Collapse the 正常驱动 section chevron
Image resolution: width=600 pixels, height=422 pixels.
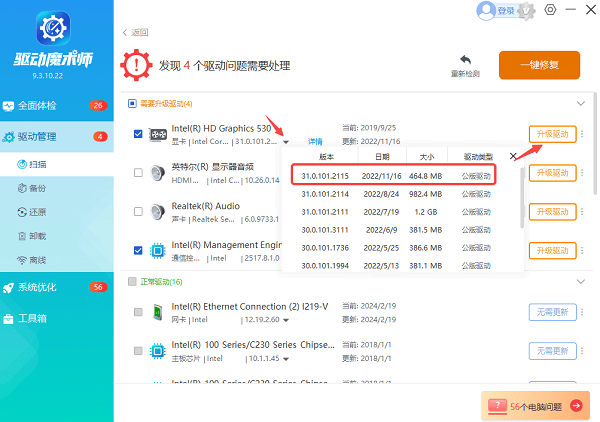(580, 282)
